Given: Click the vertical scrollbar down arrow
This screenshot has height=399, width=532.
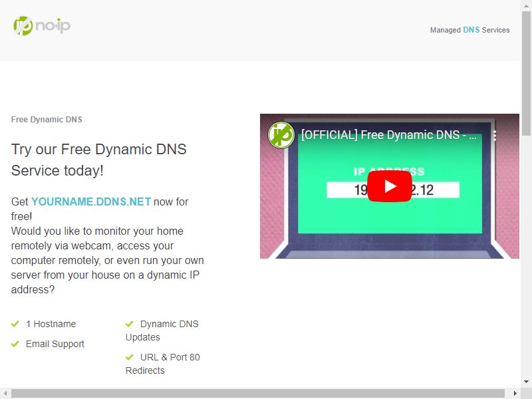Looking at the screenshot, I should [526, 382].
